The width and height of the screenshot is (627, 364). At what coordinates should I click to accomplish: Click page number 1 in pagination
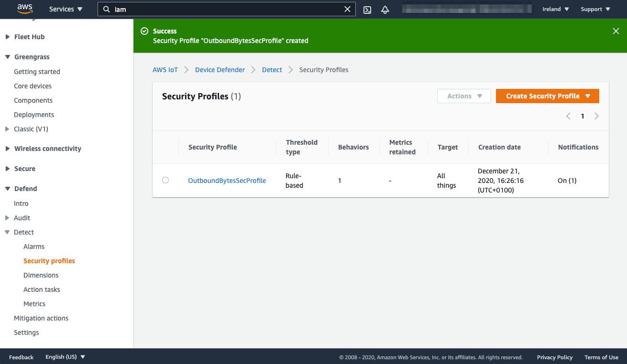pyautogui.click(x=583, y=116)
